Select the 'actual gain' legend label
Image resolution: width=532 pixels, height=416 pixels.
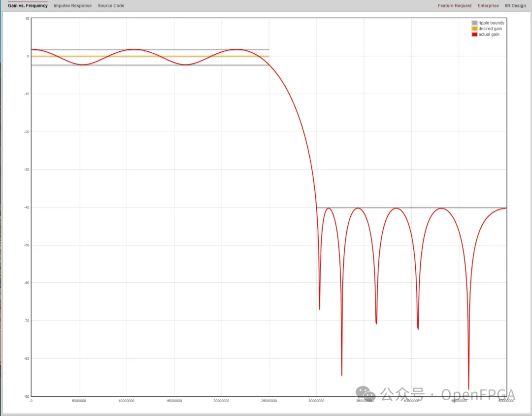tap(489, 35)
